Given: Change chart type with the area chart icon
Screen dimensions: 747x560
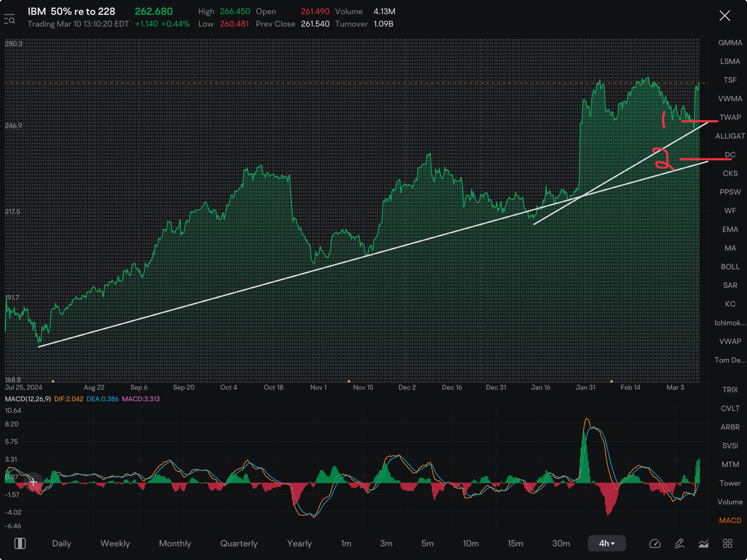Looking at the screenshot, I should point(703,544).
